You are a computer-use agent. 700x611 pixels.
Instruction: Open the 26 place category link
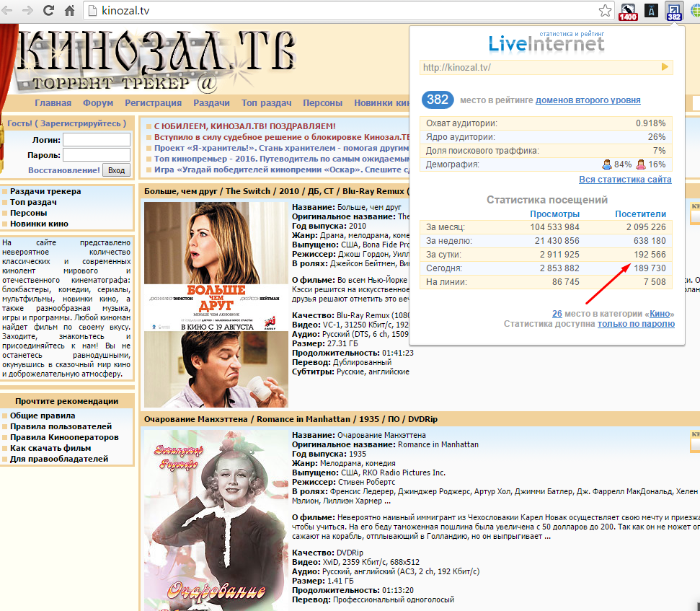pyautogui.click(x=557, y=314)
